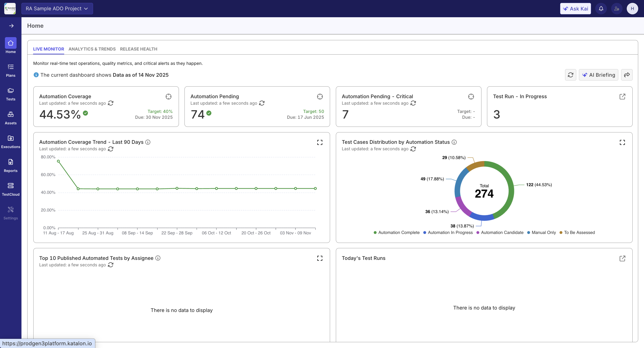Open the Home section in sidebar

[x=11, y=45]
